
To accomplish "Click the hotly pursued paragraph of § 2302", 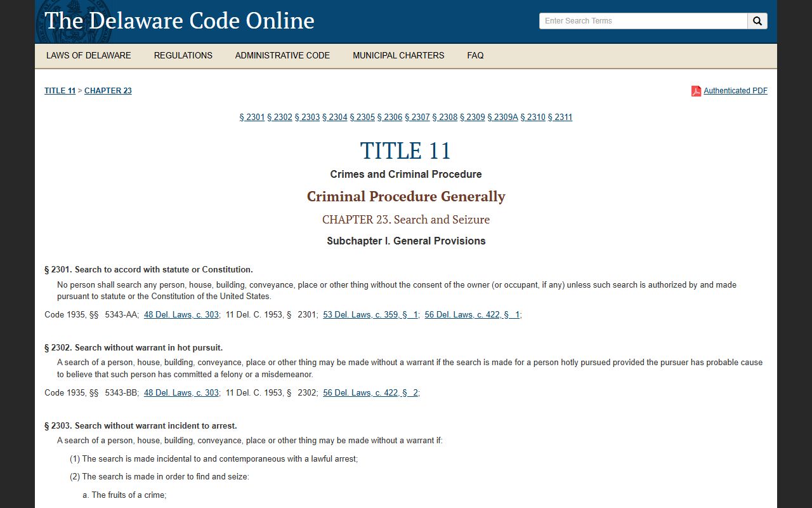I will tap(410, 368).
